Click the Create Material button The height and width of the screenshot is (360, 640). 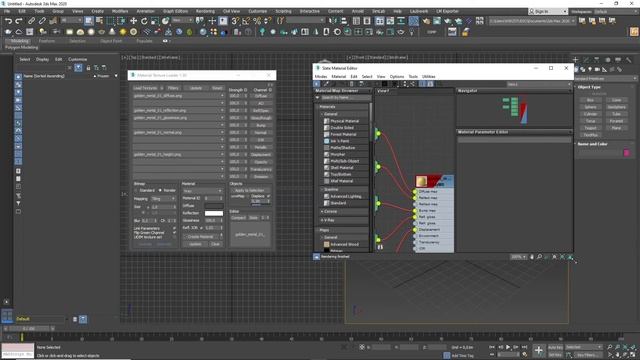[201, 236]
